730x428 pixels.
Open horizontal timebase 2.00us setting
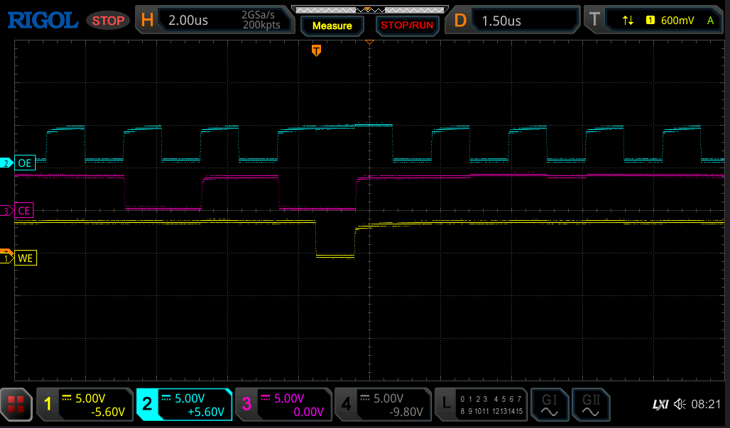tap(188, 20)
